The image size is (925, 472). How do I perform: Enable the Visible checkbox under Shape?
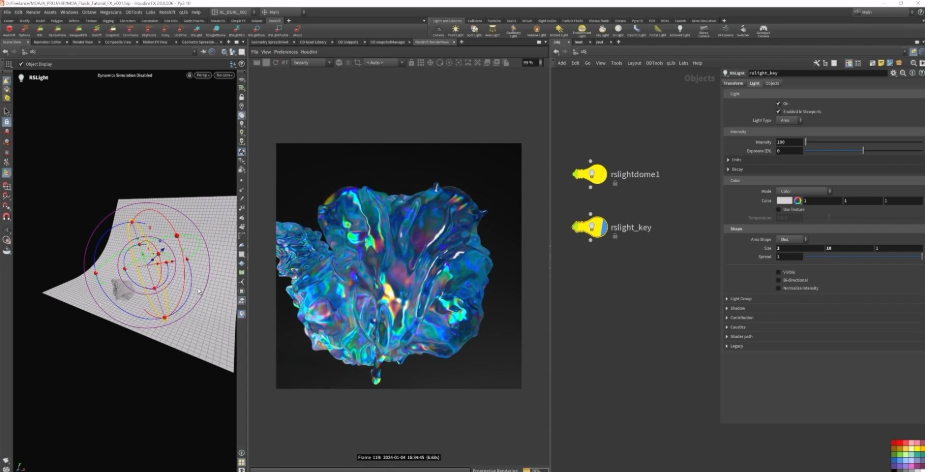(779, 271)
